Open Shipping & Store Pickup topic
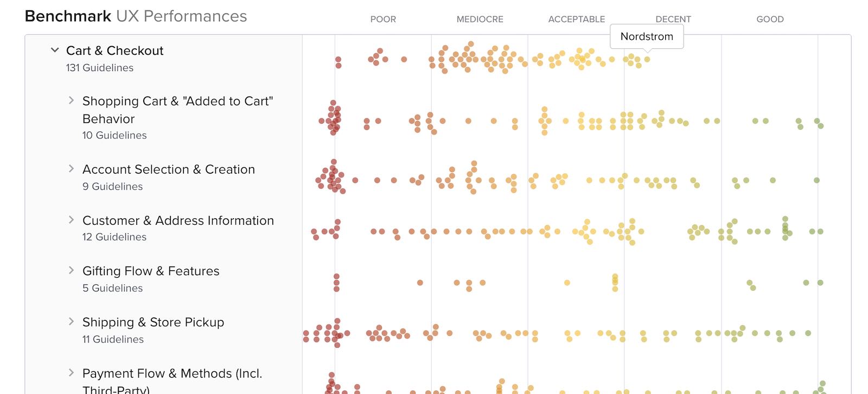 pyautogui.click(x=153, y=322)
